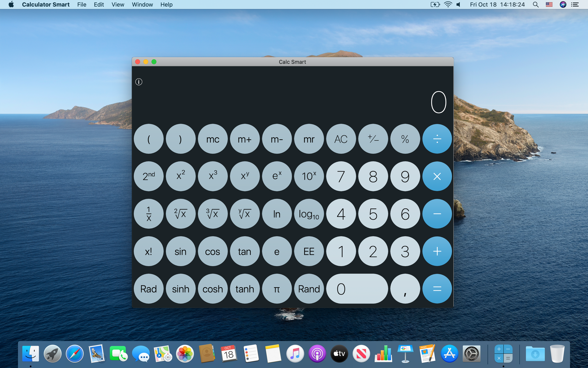588x368 pixels.
Task: Click the cosh key
Action: point(213,289)
